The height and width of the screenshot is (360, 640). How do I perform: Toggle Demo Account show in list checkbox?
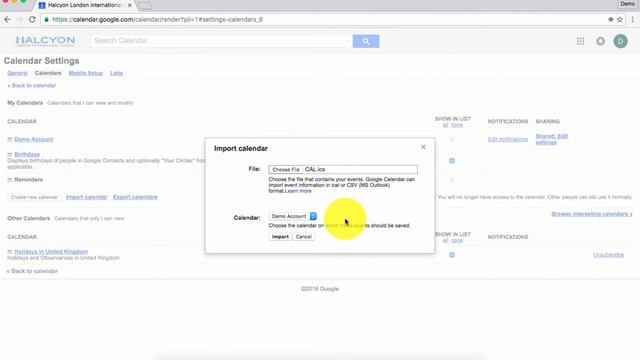pyautogui.click(x=452, y=140)
